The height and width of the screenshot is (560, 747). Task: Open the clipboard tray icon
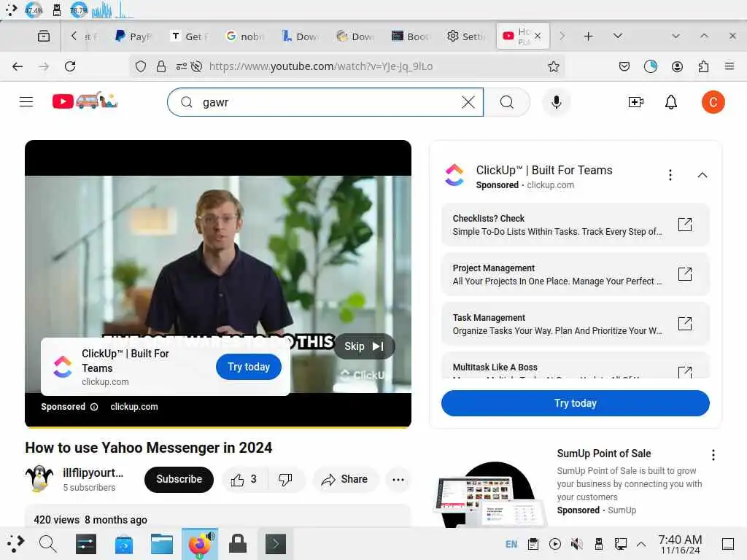coord(533,544)
